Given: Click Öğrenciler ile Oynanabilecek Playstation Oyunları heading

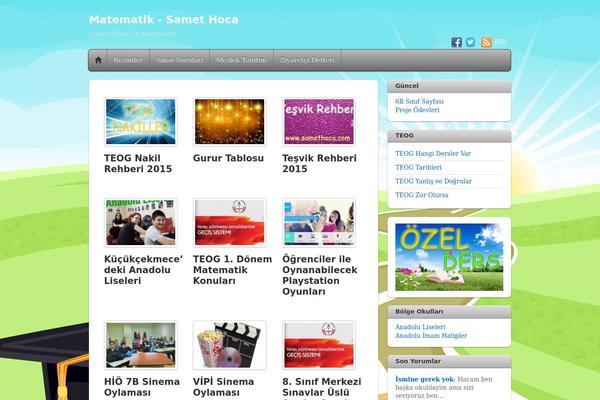Looking at the screenshot, I should point(320,275).
